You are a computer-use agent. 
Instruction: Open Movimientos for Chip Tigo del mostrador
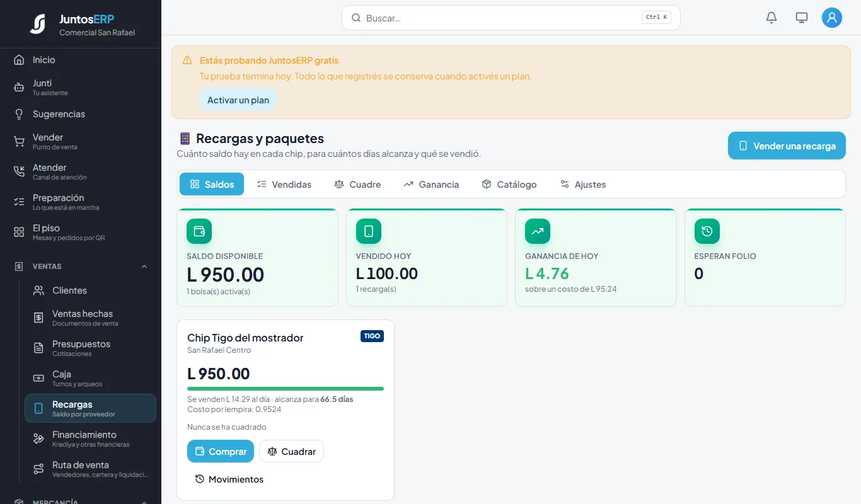click(x=229, y=479)
